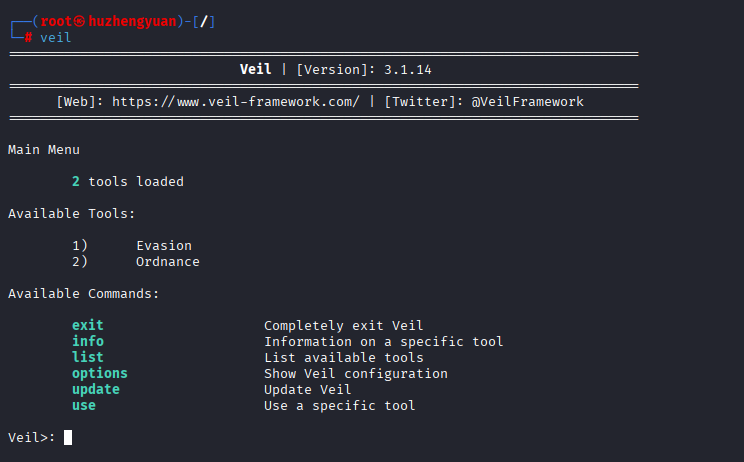Click the list command

(87, 358)
